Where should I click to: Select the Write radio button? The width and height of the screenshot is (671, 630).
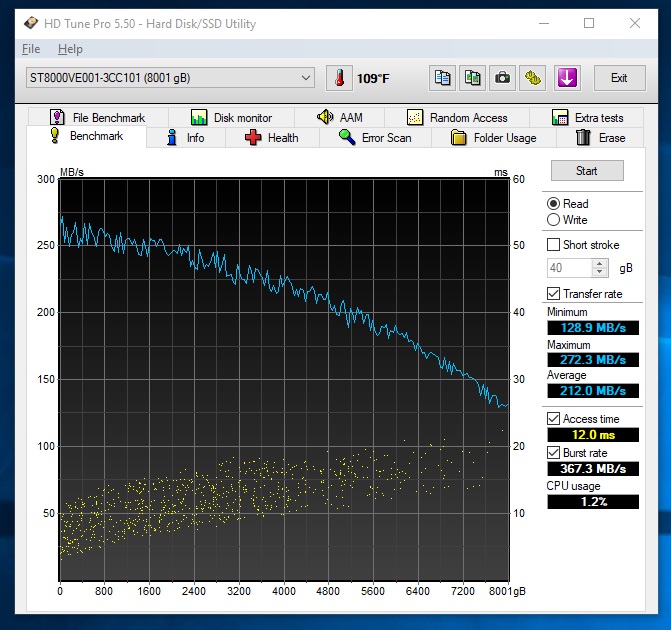pyautogui.click(x=554, y=220)
